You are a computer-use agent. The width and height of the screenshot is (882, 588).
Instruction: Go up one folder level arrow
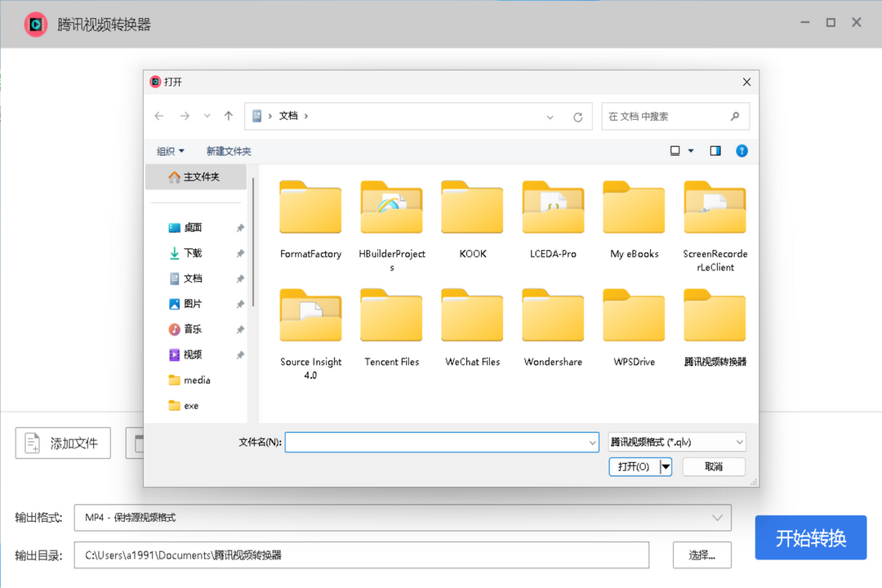(229, 116)
